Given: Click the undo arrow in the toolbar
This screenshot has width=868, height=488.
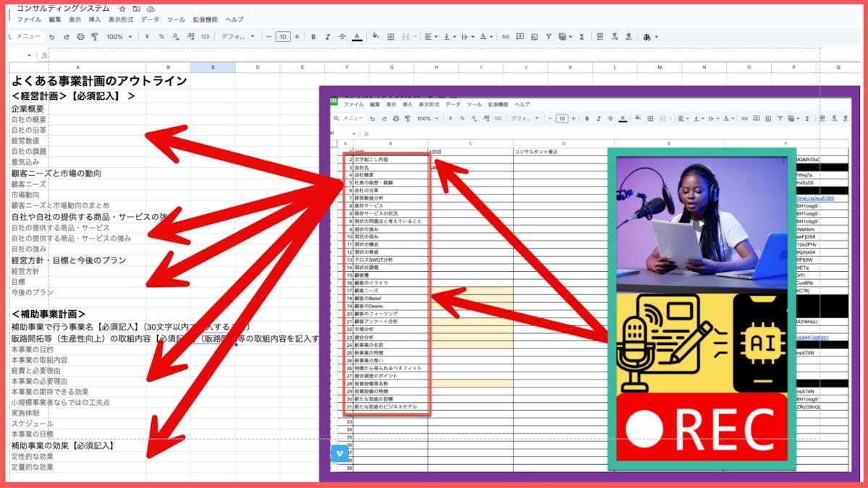Looking at the screenshot, I should point(54,36).
